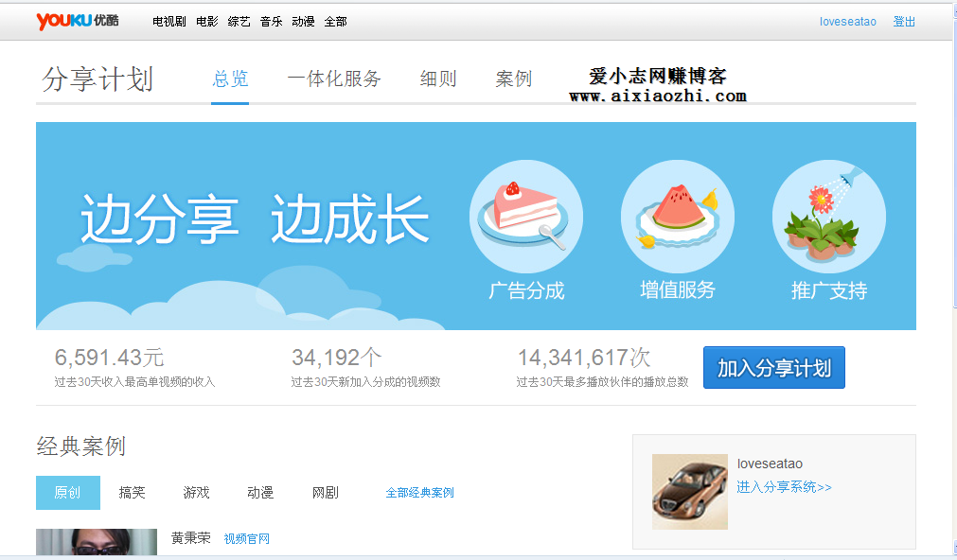Open 电视剧 in top navigation
Screen dimensions: 957x560
pyautogui.click(x=169, y=22)
